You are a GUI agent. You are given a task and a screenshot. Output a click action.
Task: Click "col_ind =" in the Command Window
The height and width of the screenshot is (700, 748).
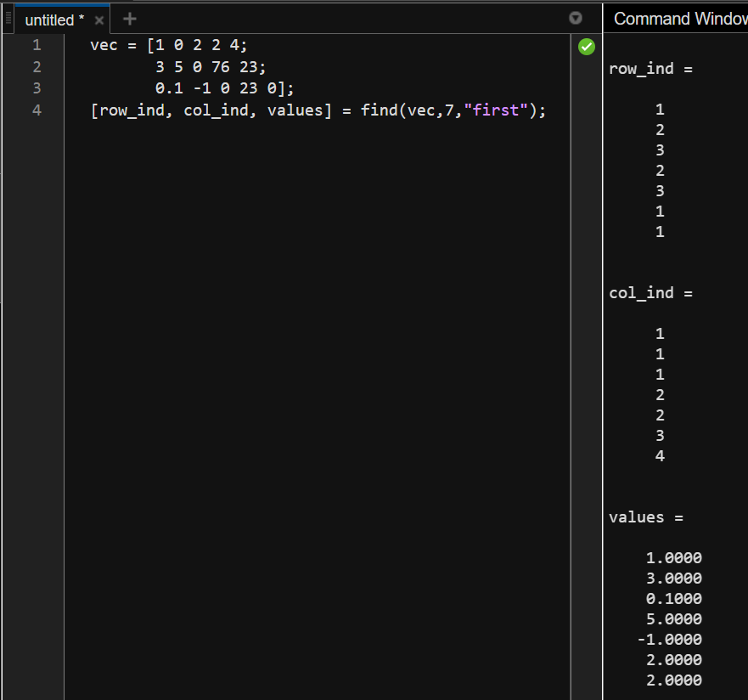[650, 293]
